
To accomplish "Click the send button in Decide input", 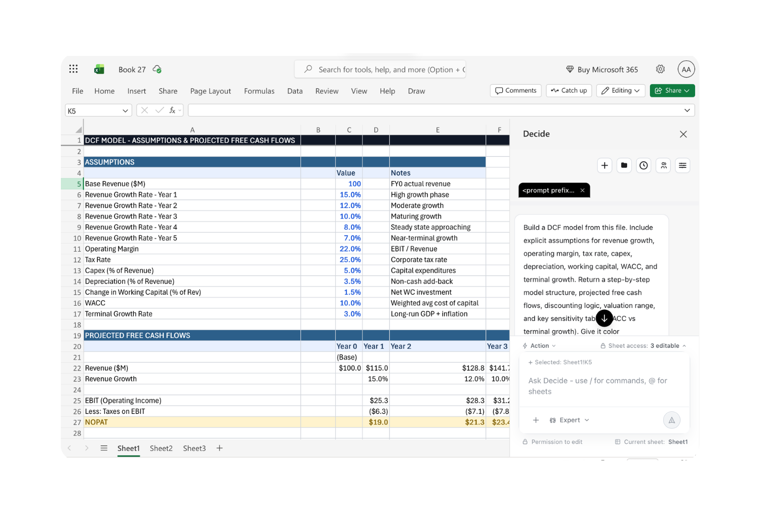I will [x=671, y=420].
